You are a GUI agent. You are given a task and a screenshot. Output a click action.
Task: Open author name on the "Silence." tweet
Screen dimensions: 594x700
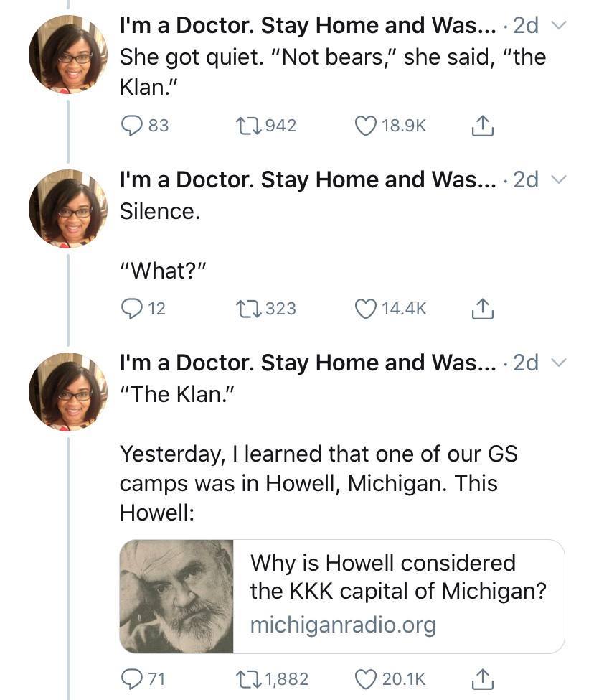point(307,179)
